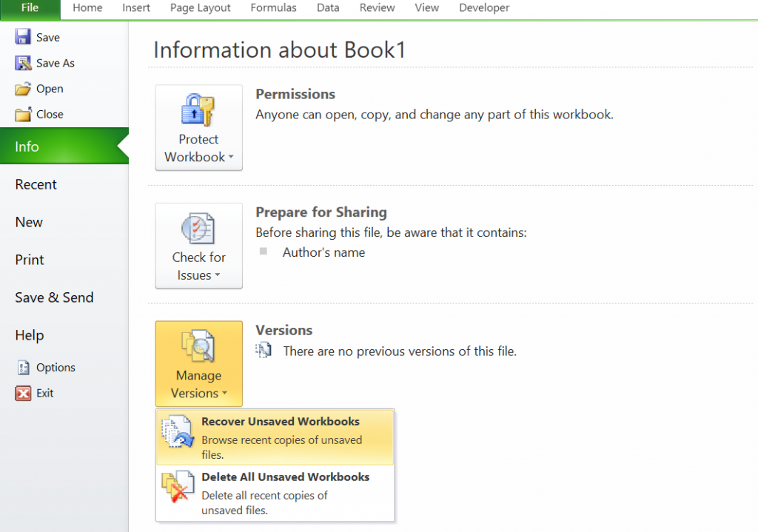This screenshot has width=758, height=532.
Task: Select the Data ribbon tab
Action: 328,8
